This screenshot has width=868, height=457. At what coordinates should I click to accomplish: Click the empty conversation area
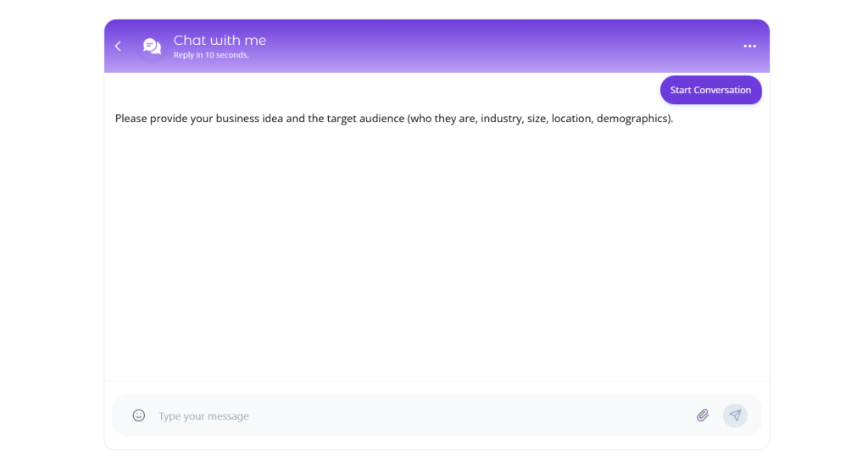pyautogui.click(x=437, y=254)
